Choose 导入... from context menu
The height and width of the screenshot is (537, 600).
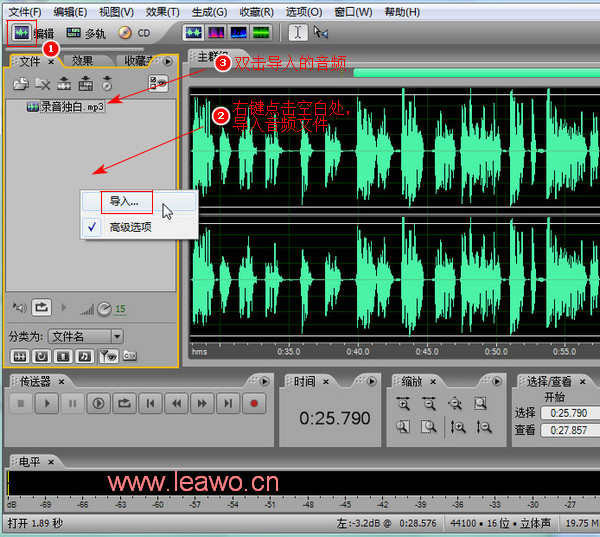[139, 202]
